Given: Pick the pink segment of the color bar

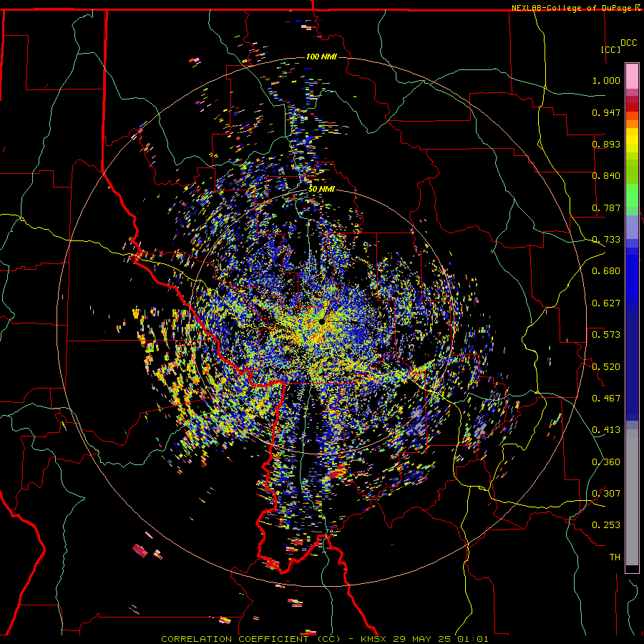Looking at the screenshot, I should 632,77.
